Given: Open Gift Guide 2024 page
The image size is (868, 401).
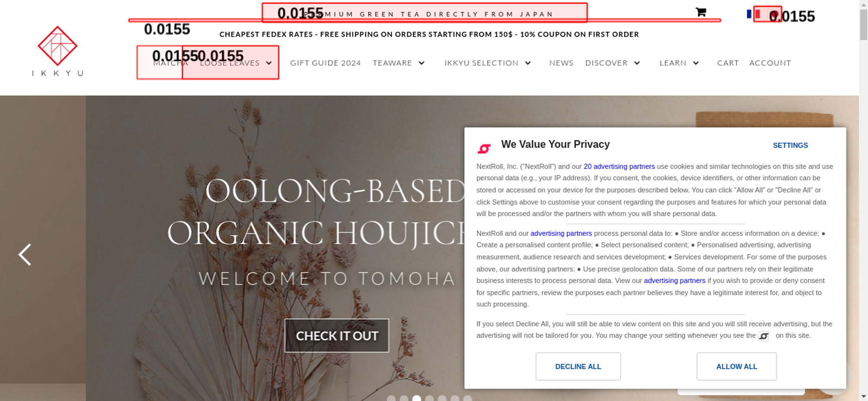Looking at the screenshot, I should pos(325,63).
